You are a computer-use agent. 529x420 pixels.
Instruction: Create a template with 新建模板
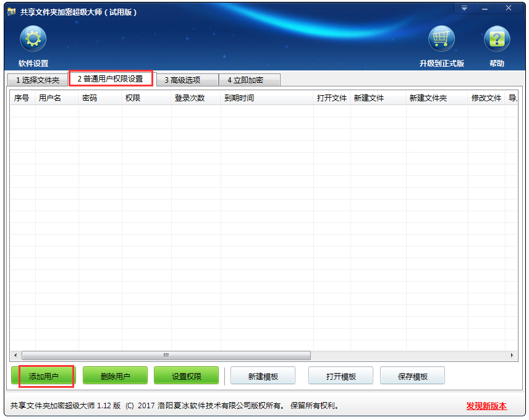click(x=263, y=376)
